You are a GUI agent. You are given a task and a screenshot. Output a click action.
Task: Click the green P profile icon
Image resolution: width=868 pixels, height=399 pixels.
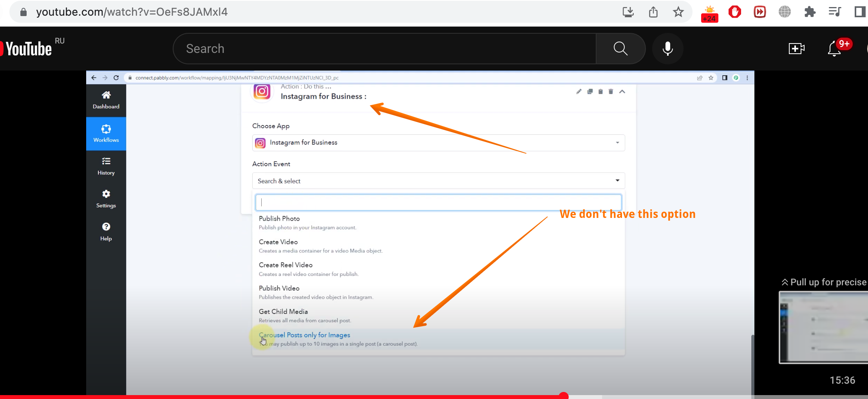point(736,78)
